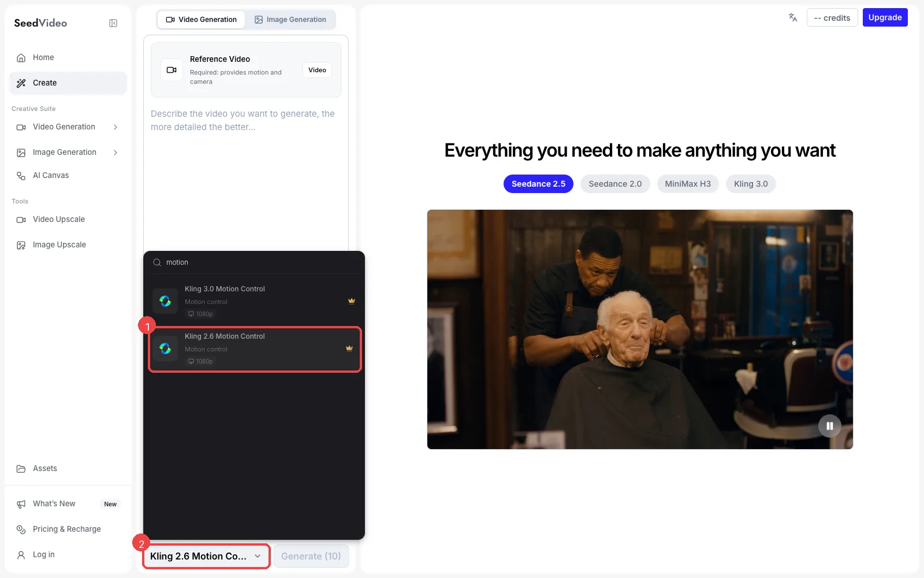Pause the preview video

tap(830, 426)
